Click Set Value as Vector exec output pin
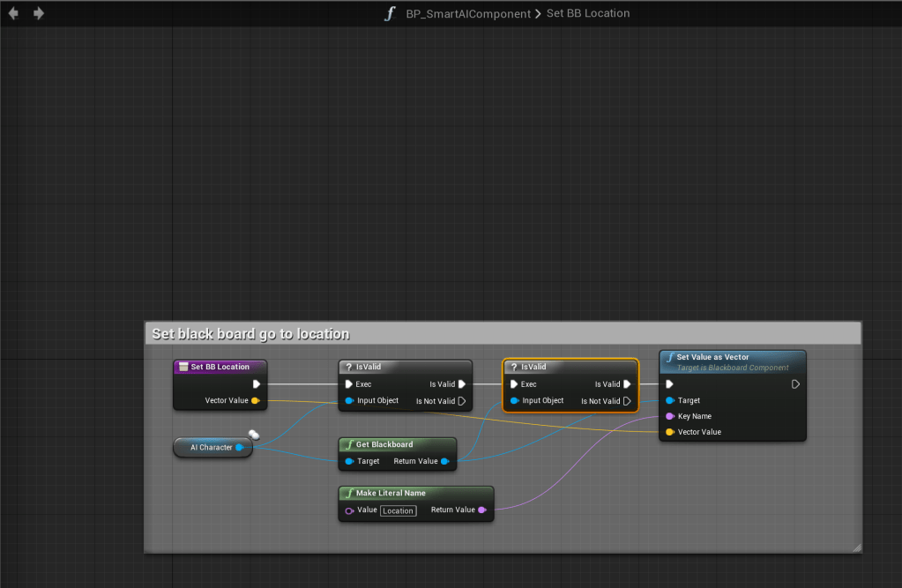The width and height of the screenshot is (902, 588). (x=795, y=384)
